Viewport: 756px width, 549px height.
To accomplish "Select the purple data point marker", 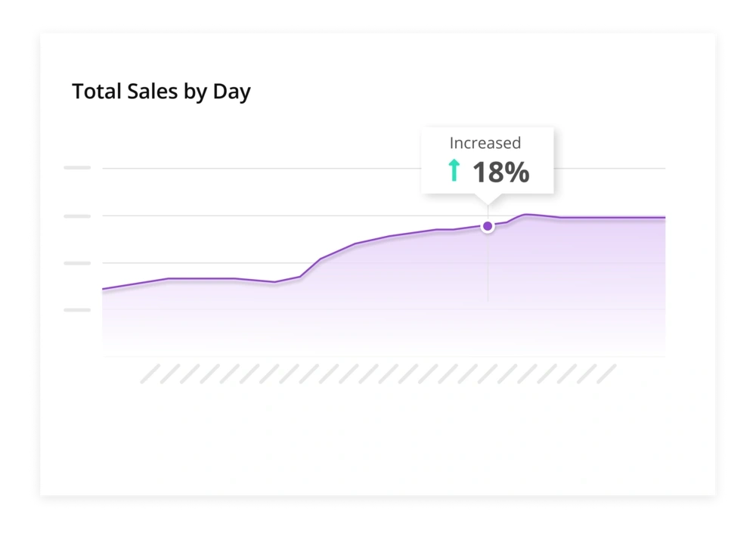I will tap(488, 226).
